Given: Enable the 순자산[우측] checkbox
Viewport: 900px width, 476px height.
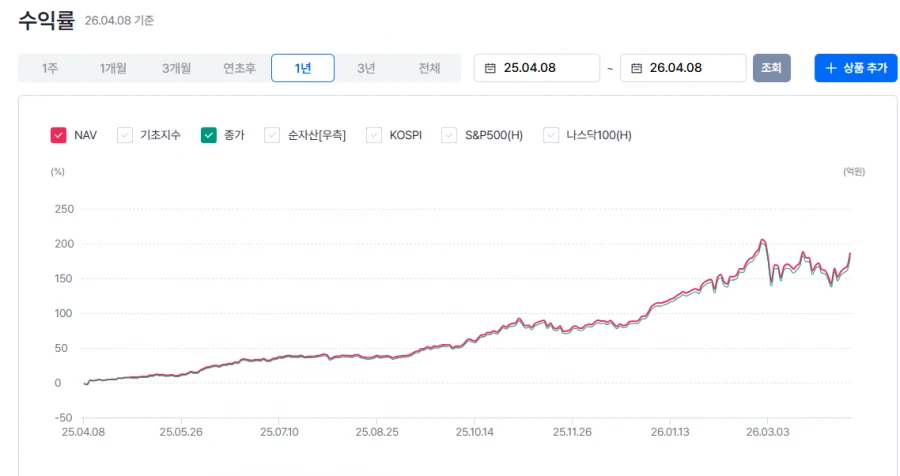Looking at the screenshot, I should click(271, 135).
